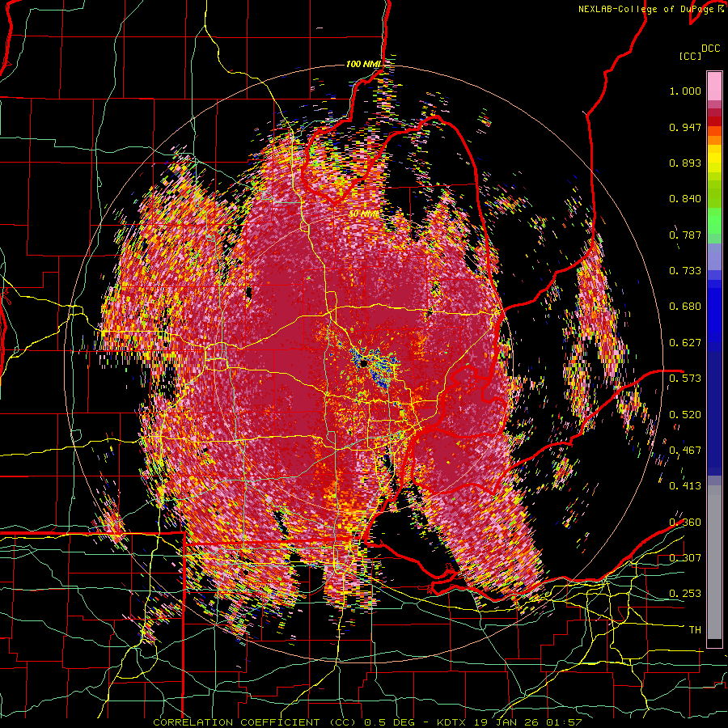
Task: Select the 0.307 legend value
Action: [685, 557]
